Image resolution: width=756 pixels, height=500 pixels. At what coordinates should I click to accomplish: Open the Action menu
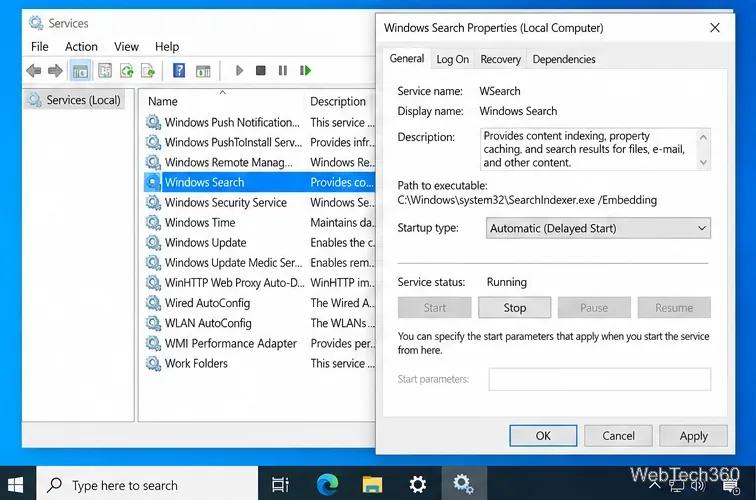click(x=81, y=47)
